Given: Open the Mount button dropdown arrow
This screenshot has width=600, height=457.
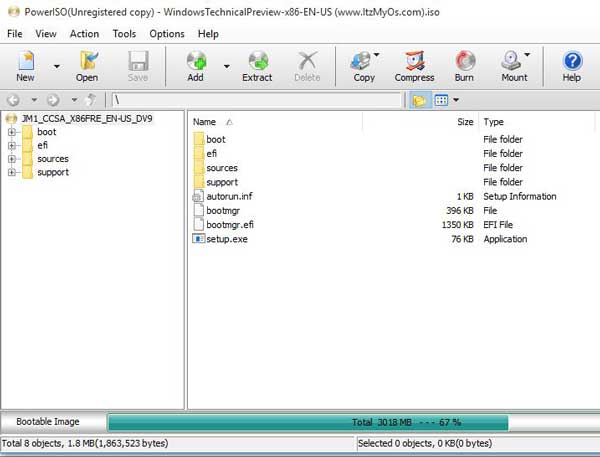Looking at the screenshot, I should [x=527, y=55].
